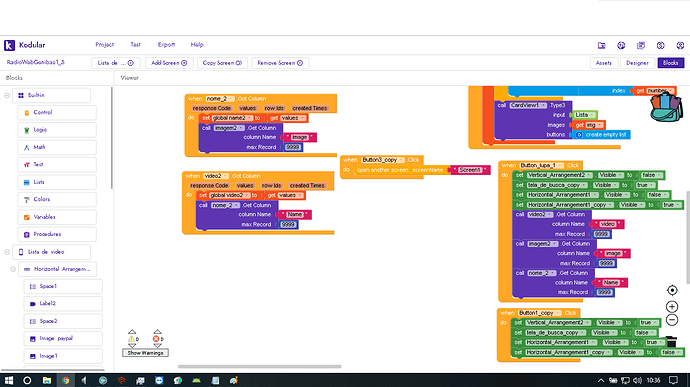The height and width of the screenshot is (387, 690).
Task: Open Chrome from the taskbar
Action: [66, 380]
